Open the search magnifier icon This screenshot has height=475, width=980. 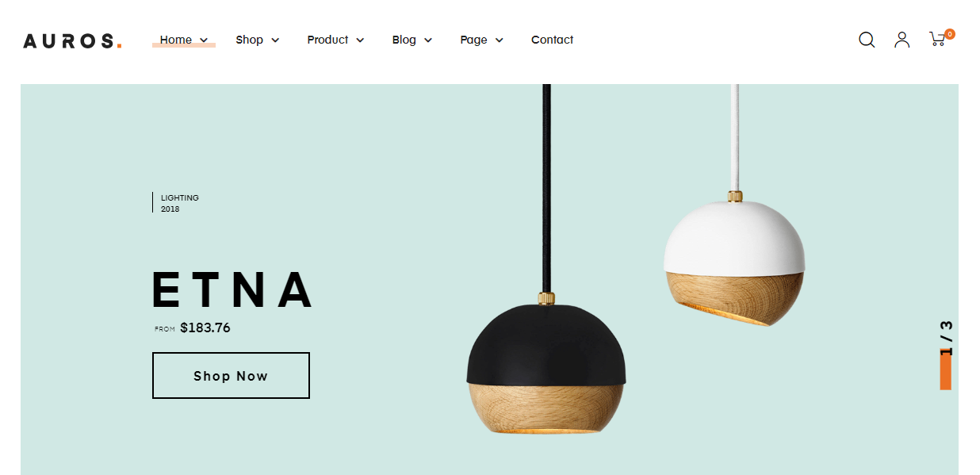pyautogui.click(x=867, y=40)
